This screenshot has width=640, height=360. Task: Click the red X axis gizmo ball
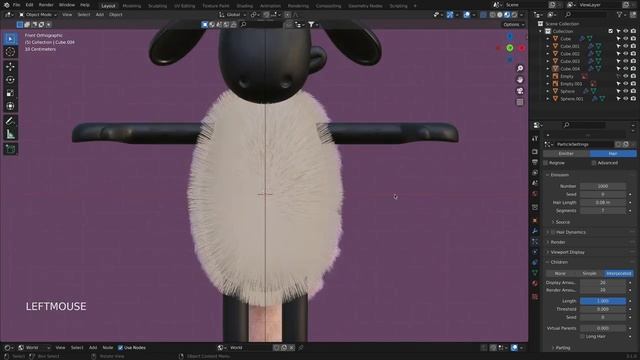[x=522, y=48]
